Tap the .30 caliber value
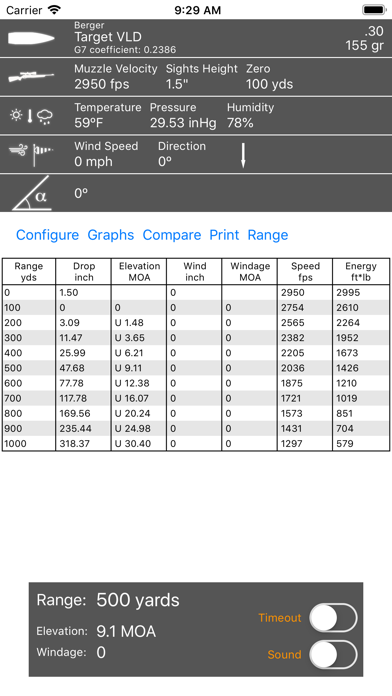The image size is (392, 696). tap(374, 31)
